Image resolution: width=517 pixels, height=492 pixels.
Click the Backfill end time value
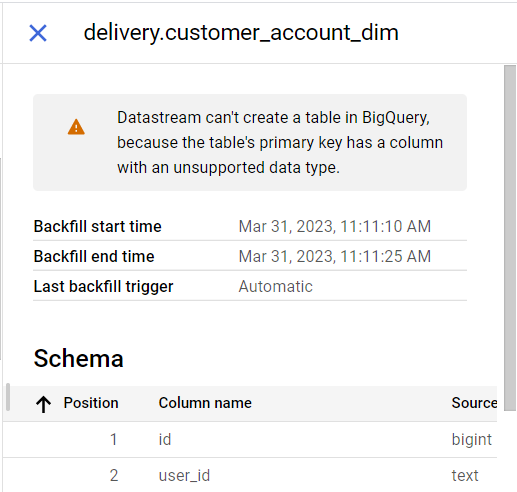click(335, 256)
